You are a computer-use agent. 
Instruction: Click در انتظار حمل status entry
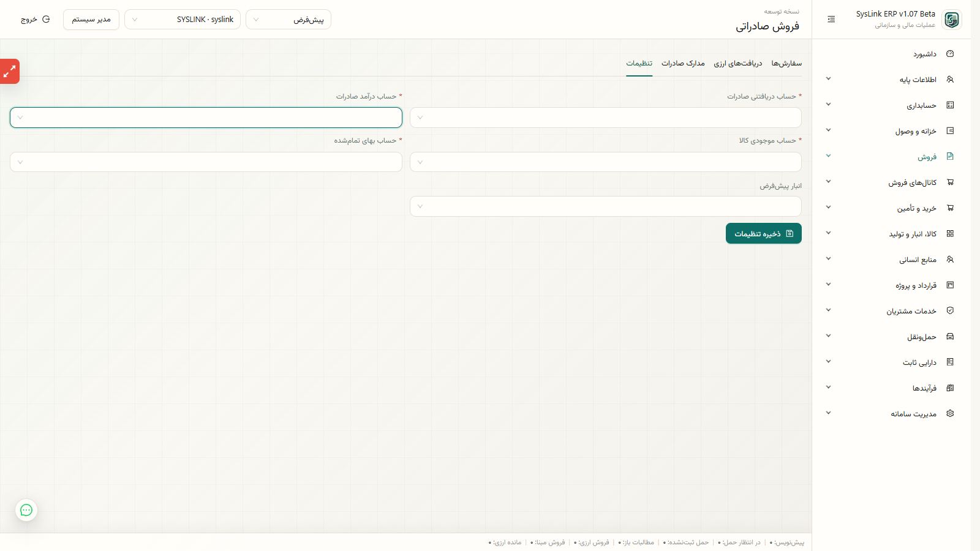(739, 542)
